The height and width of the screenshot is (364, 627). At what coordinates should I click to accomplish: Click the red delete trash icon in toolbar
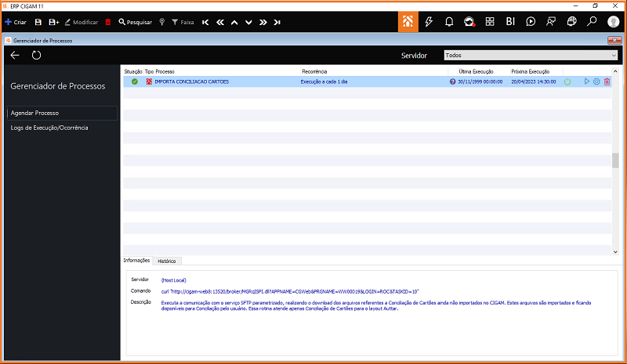pos(108,22)
